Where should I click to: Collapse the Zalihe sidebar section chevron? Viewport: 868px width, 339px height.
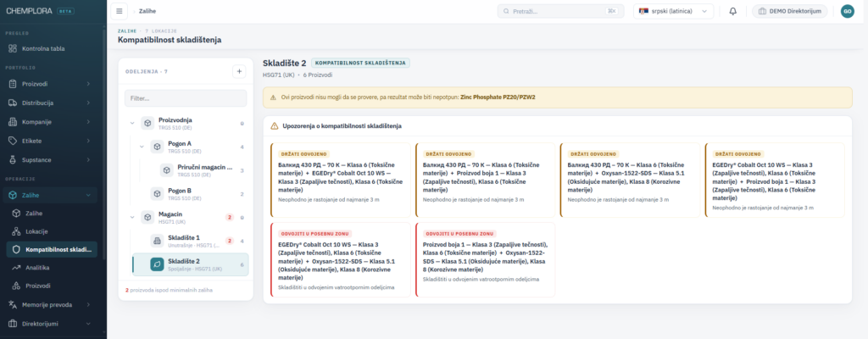pyautogui.click(x=88, y=195)
